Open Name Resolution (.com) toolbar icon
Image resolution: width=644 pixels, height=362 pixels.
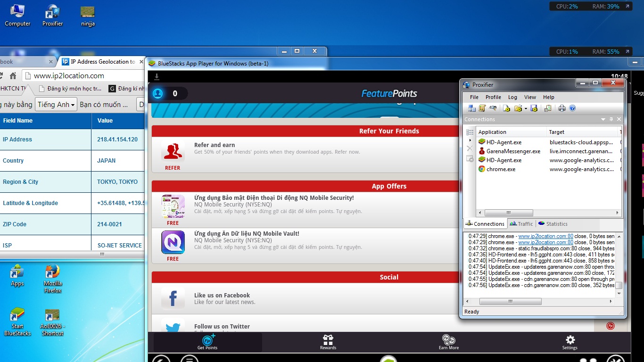pyautogui.click(x=493, y=108)
